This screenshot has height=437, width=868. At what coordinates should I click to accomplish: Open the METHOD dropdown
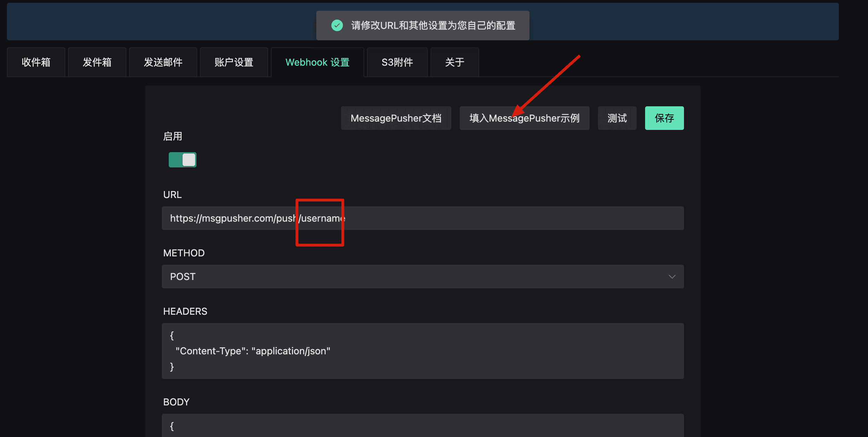point(422,276)
